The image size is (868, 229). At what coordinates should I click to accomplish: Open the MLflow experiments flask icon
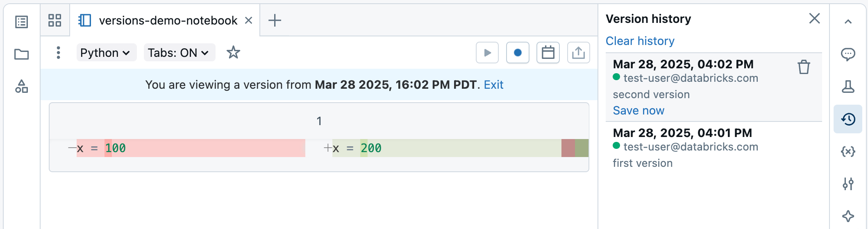(848, 87)
